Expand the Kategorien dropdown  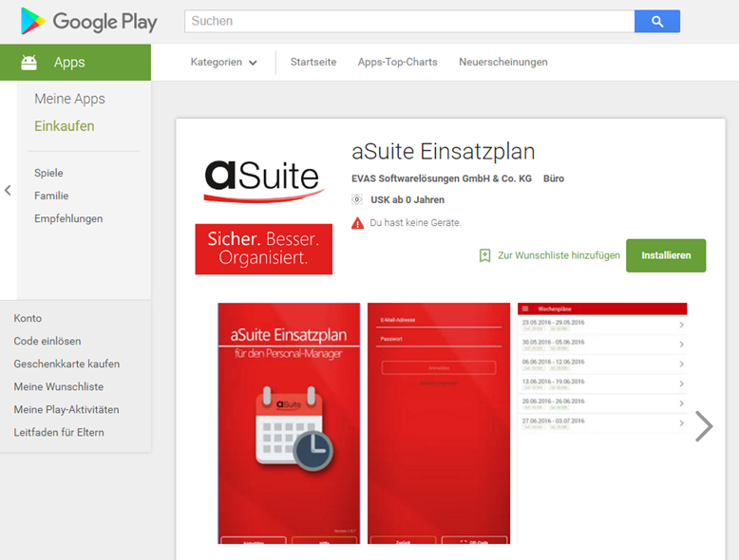(x=223, y=63)
